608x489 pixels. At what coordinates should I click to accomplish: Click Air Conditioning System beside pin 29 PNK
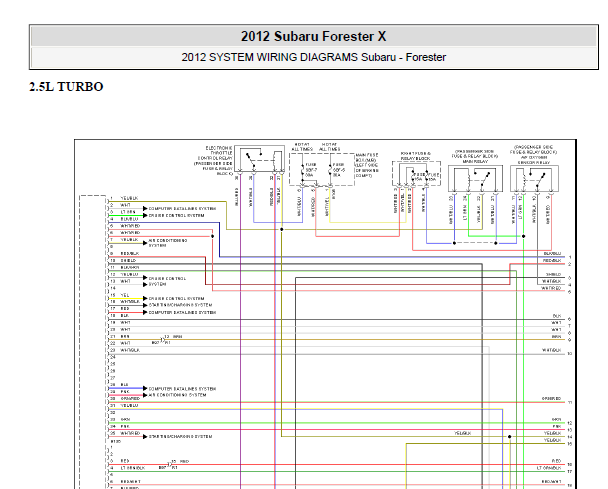click(x=178, y=395)
